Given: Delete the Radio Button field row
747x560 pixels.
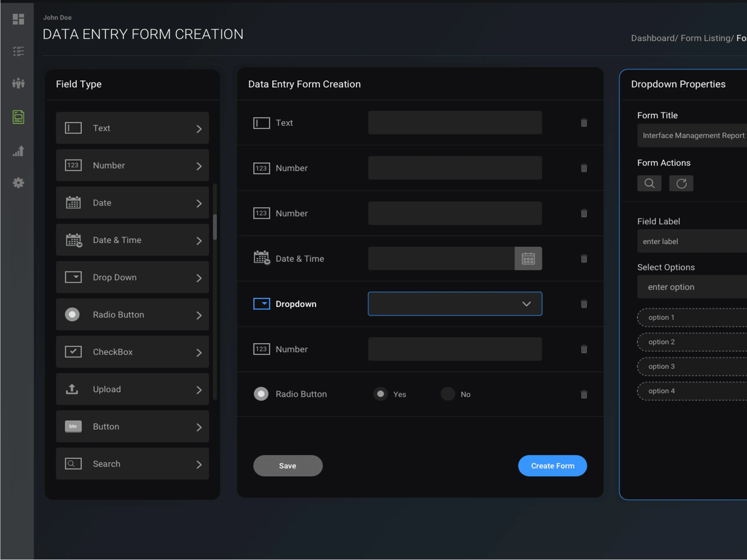Looking at the screenshot, I should [584, 394].
